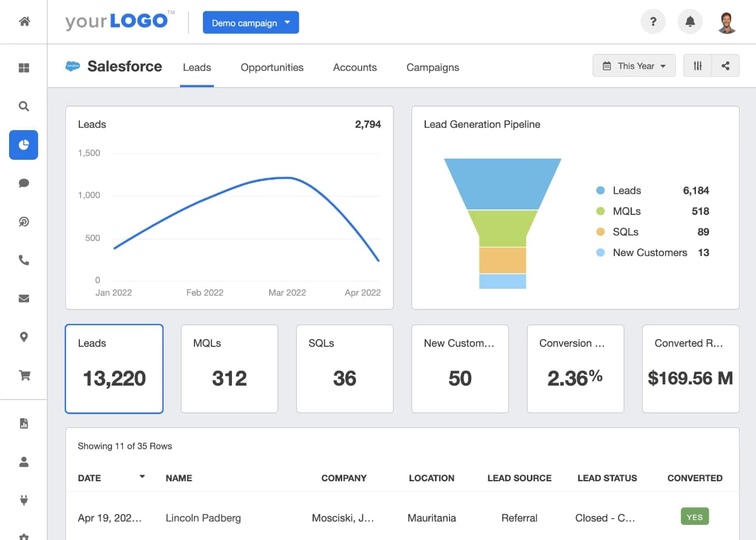The image size is (756, 540).
Task: Click the share icon button
Action: pos(725,66)
